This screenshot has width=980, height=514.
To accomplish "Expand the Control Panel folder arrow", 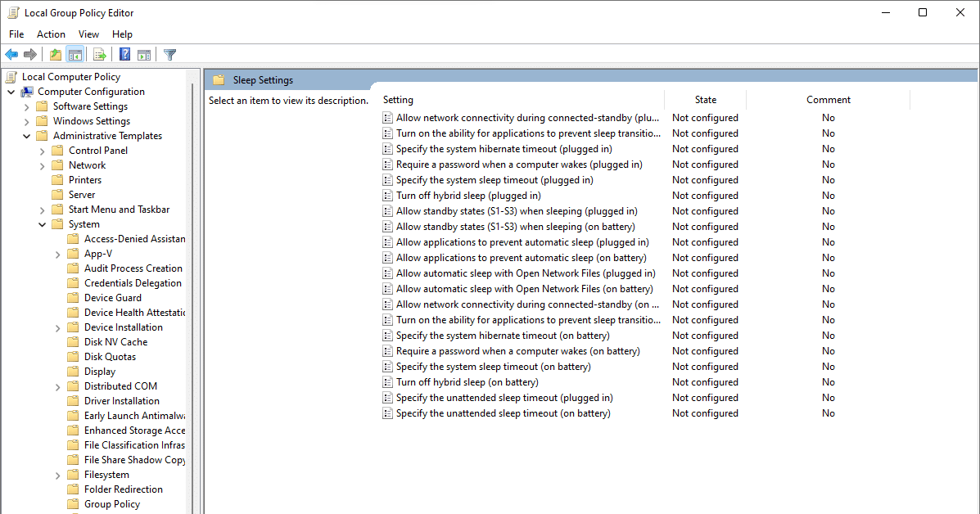I will pos(43,151).
